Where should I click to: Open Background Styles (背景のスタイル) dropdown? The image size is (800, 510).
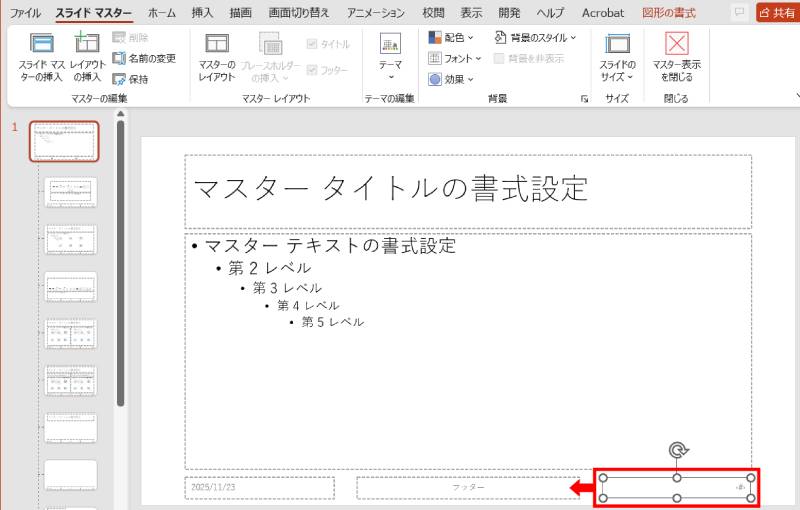point(535,37)
